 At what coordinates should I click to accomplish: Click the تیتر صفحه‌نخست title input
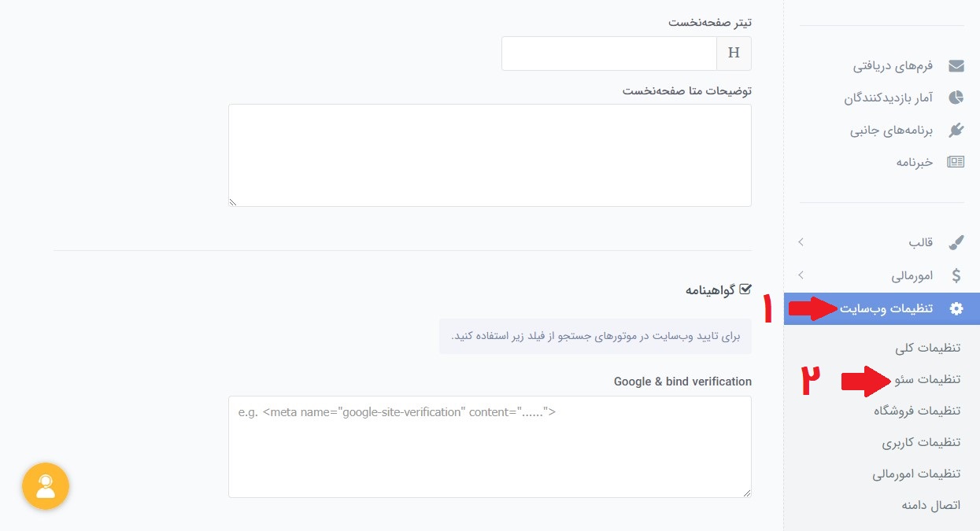pyautogui.click(x=608, y=53)
